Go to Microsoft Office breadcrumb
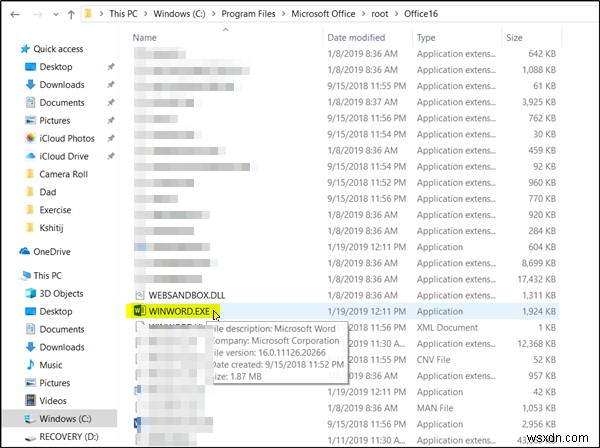The image size is (600, 448). click(323, 14)
